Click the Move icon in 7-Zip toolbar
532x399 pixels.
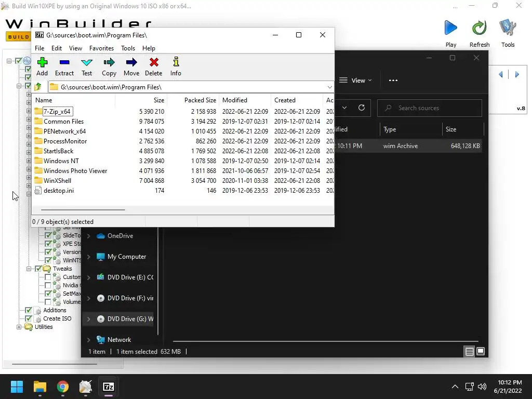tap(131, 67)
